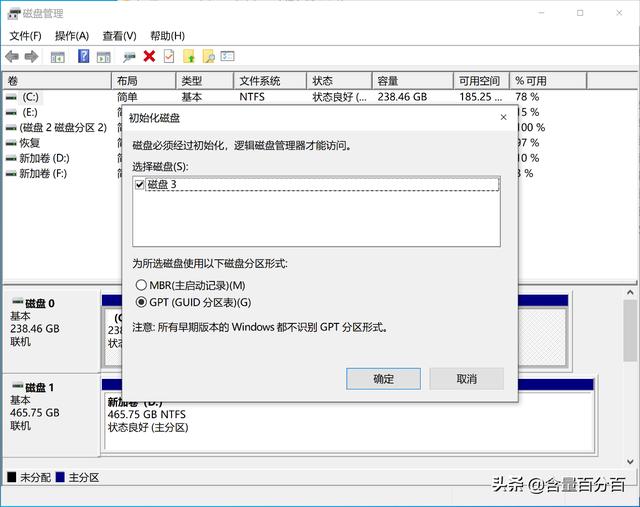Select the 新加卷 (D:) volume in the list
The image size is (640, 507).
tap(44, 158)
